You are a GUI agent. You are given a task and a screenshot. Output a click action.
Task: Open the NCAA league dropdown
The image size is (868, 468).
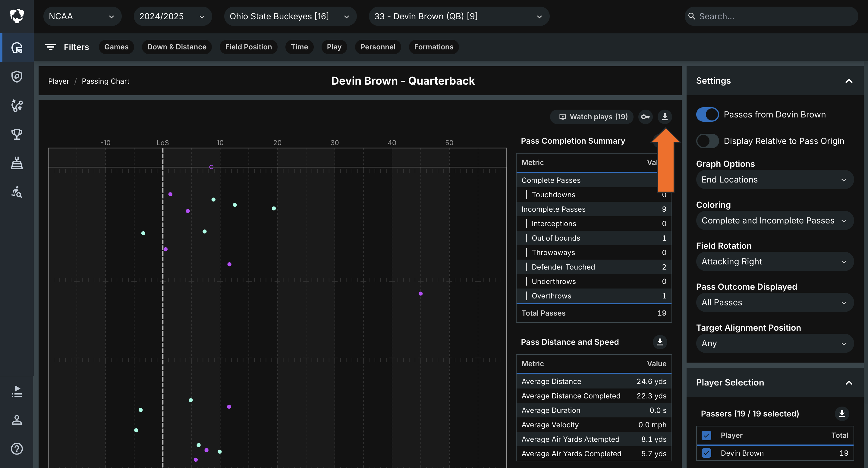[x=82, y=16]
